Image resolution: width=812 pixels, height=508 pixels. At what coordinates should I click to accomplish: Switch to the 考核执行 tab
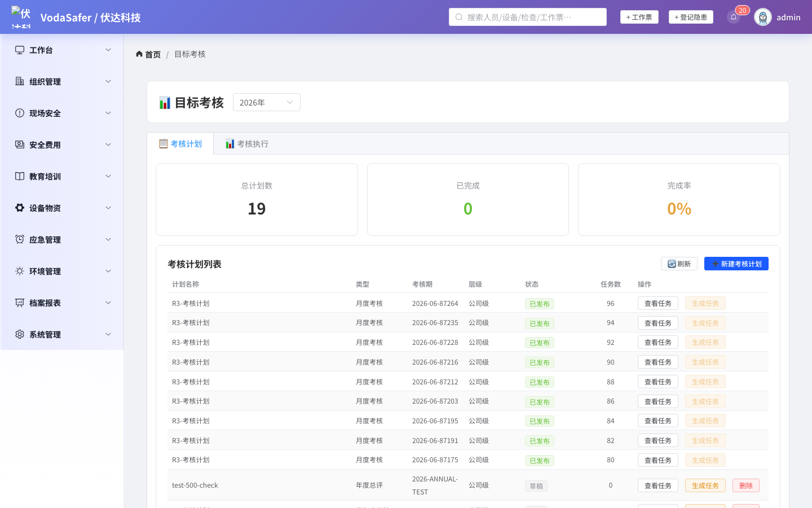tap(247, 143)
